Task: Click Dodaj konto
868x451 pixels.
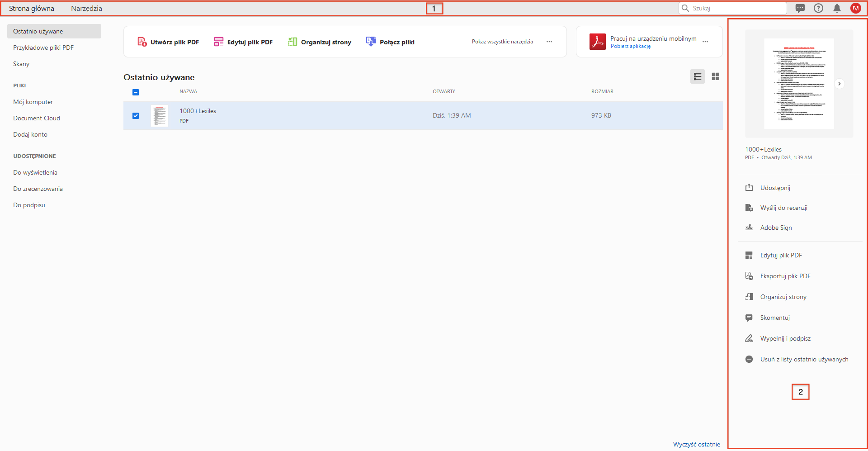Action: (x=30, y=134)
